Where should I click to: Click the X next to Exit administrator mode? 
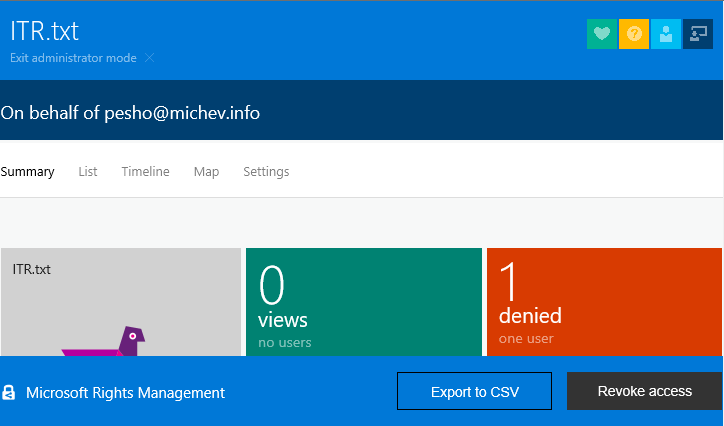150,58
